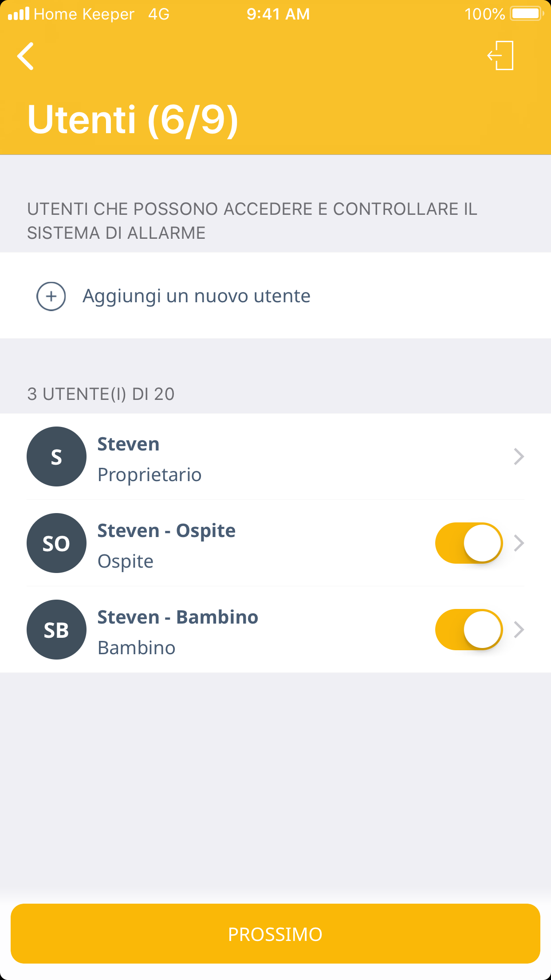The image size is (551, 980).
Task: Tap the back arrow icon
Action: [26, 56]
